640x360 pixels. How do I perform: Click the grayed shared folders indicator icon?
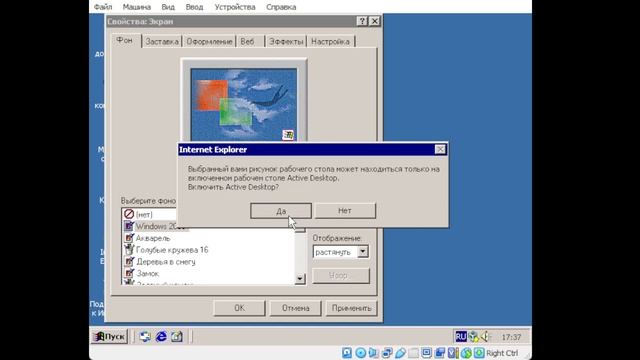[413, 353]
